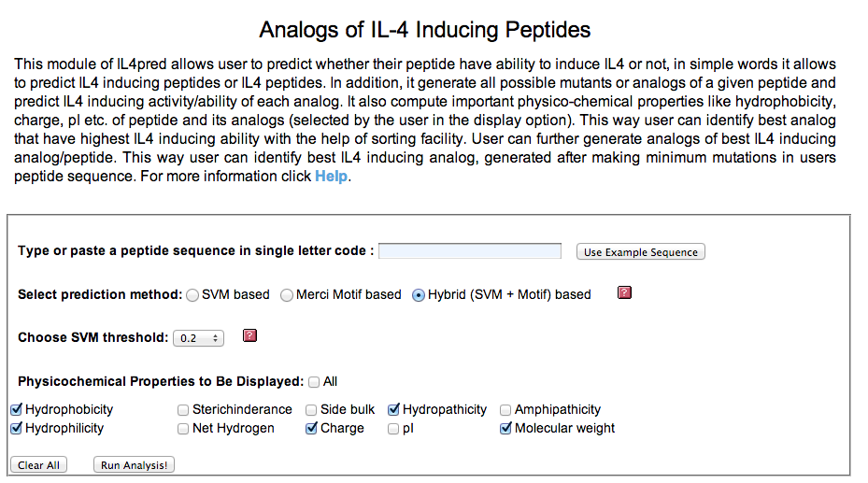Disable the Hydrophilicity checkbox
This screenshot has width=868, height=483.
click(x=16, y=429)
